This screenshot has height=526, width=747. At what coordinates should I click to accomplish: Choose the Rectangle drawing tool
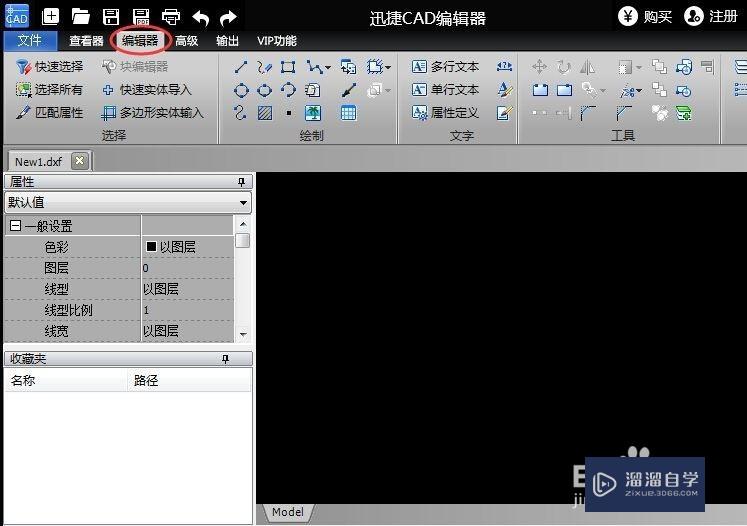(288, 67)
